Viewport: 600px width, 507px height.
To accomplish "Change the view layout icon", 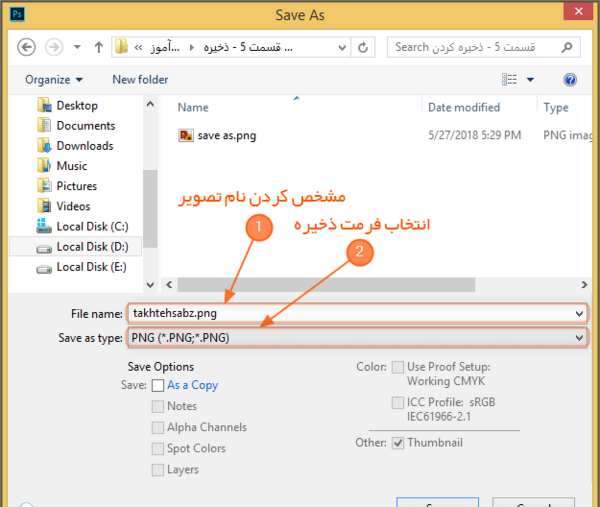I will click(x=509, y=80).
